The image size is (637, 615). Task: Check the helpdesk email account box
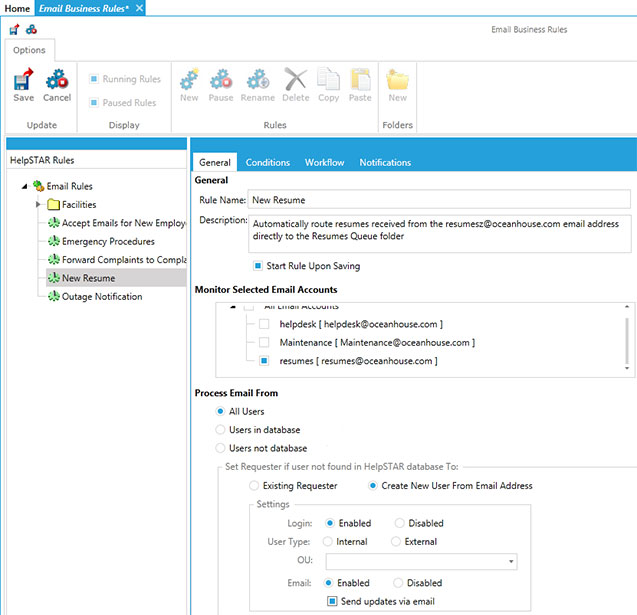264,325
